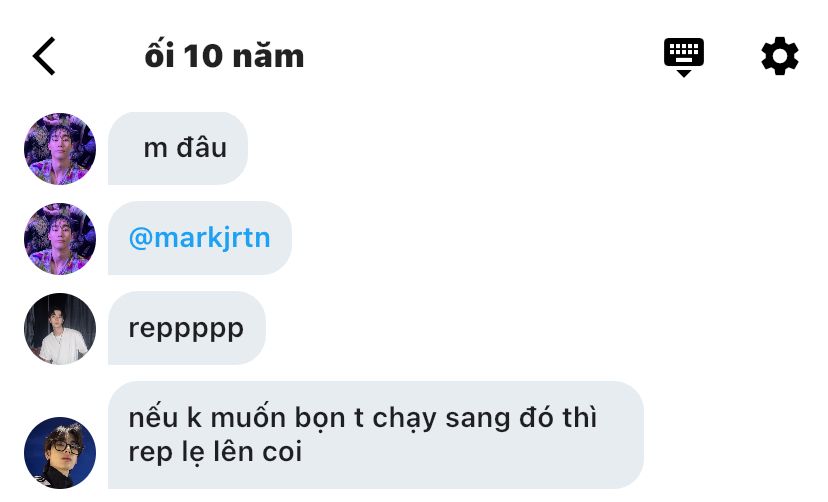The height and width of the screenshot is (502, 828).
Task: Select the "reppppp" message bubble
Action: click(187, 328)
